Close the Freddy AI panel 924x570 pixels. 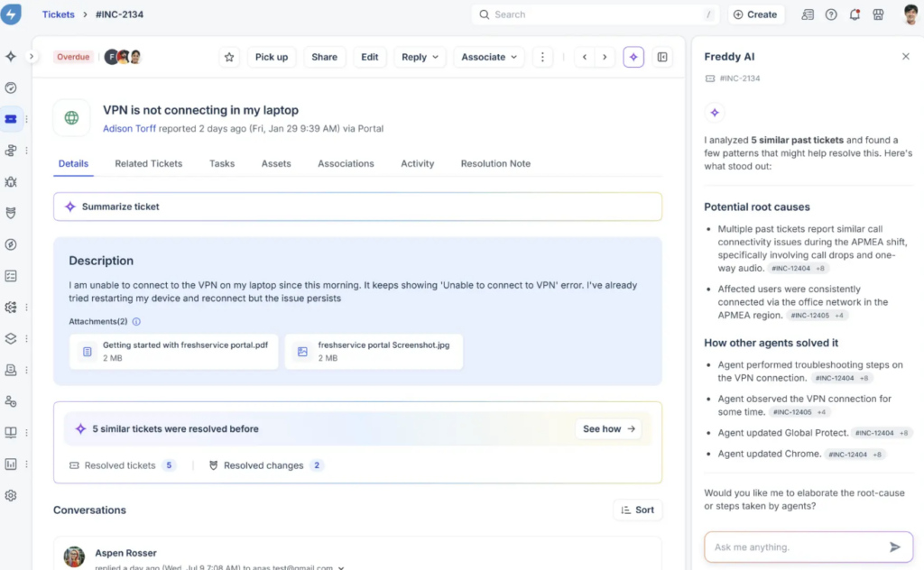pyautogui.click(x=906, y=57)
